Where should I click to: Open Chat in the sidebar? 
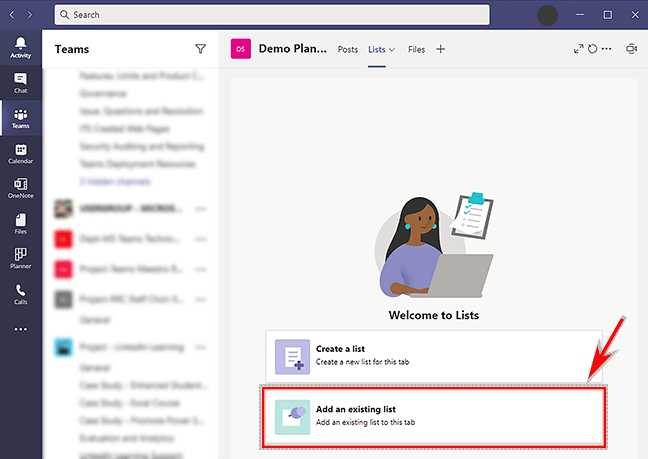click(20, 83)
